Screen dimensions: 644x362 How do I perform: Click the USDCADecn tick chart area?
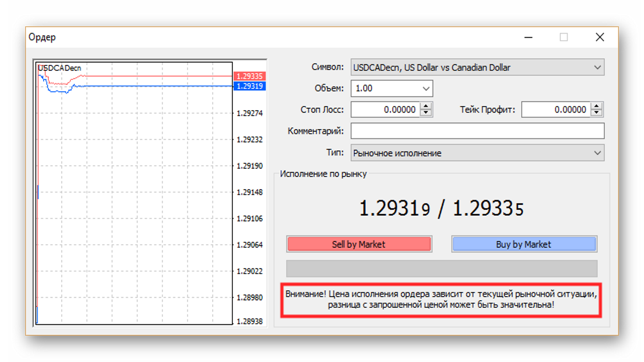[134, 194]
